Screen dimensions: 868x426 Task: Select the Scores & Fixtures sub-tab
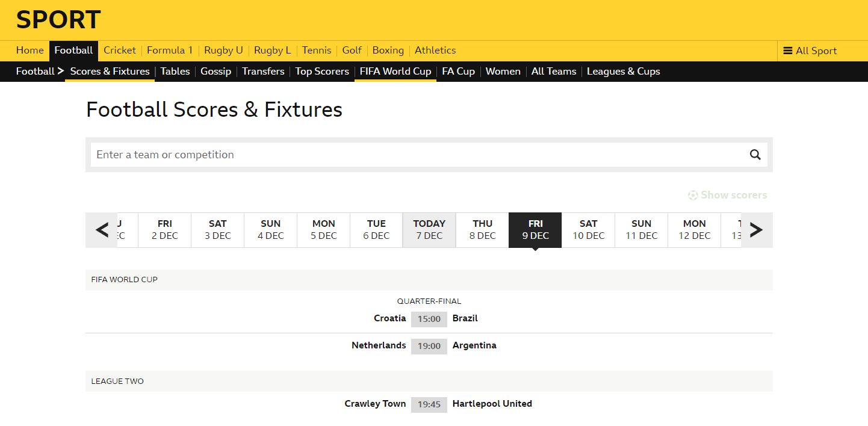click(x=110, y=71)
